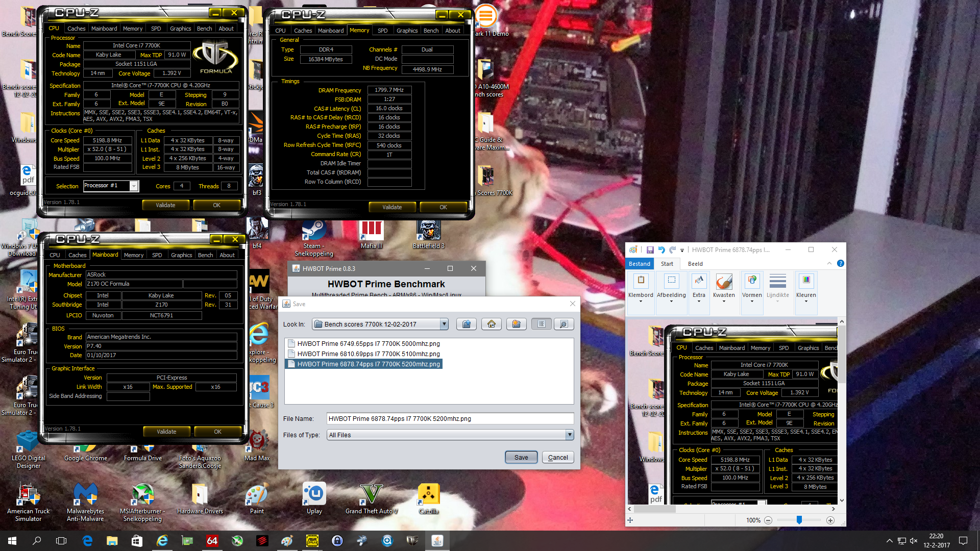Click the Undo arrow in Paint's title bar

click(x=661, y=250)
